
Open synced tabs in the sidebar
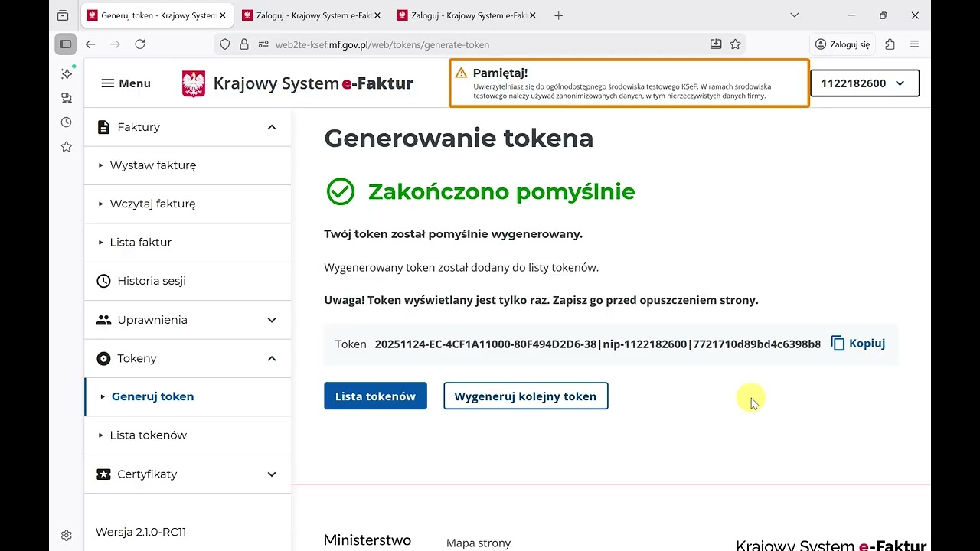67,98
